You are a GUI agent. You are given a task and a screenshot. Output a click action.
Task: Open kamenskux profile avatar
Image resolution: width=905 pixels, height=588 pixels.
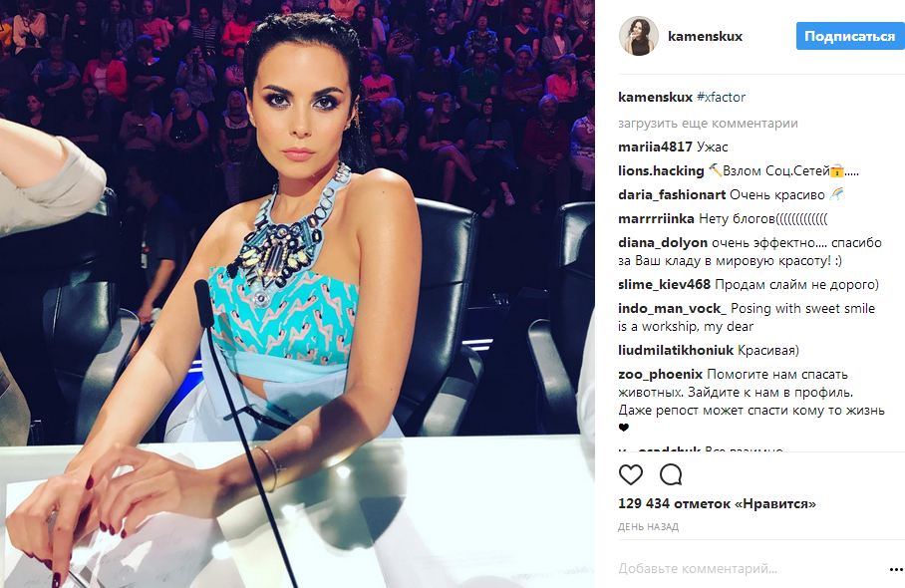coord(638,36)
